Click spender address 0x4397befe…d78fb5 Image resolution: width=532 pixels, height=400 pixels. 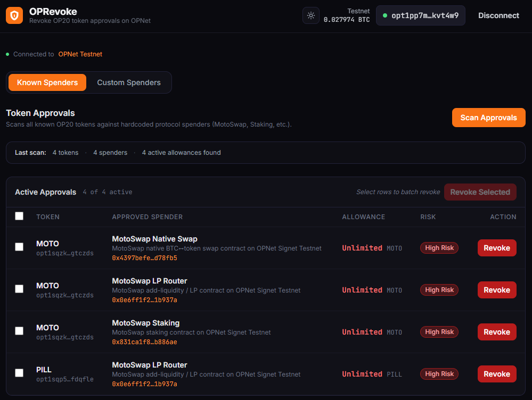click(x=144, y=258)
